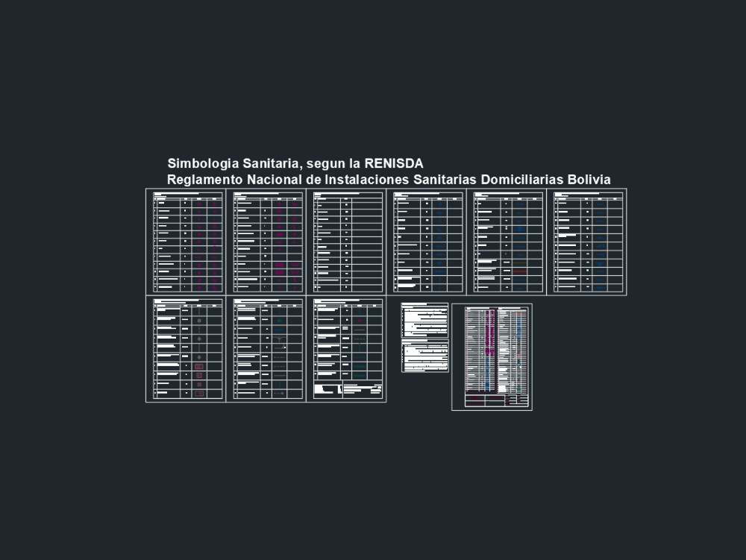
Task: Click the title text 'Simbologia Sanitaria, segun la RENISDA'
Action: (295, 163)
